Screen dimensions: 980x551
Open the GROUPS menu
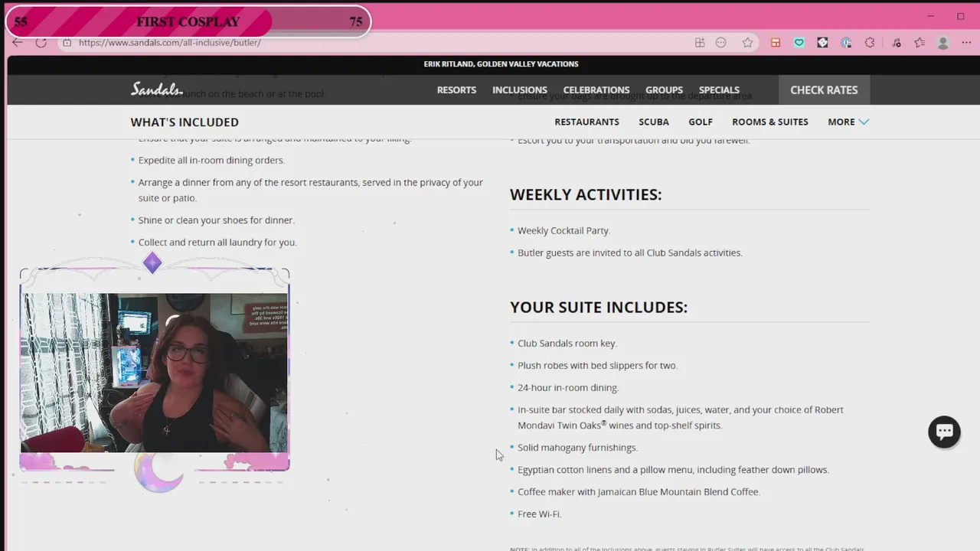click(x=664, y=90)
